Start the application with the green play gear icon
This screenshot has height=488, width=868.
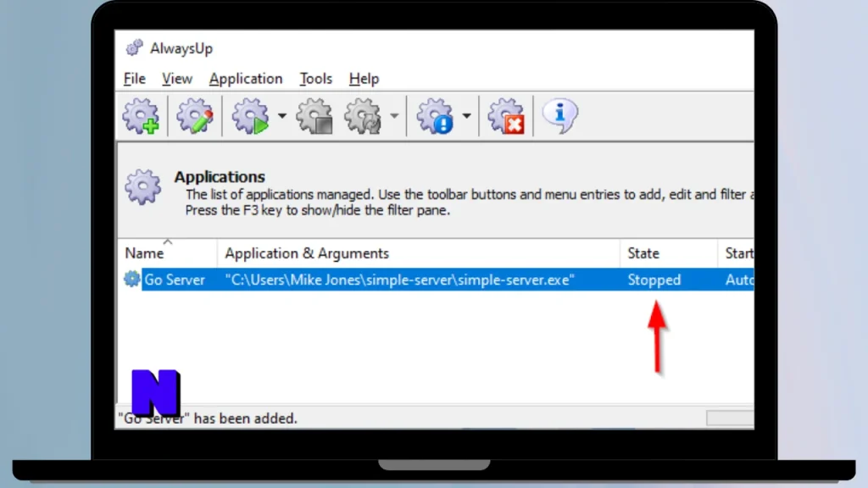click(x=250, y=116)
